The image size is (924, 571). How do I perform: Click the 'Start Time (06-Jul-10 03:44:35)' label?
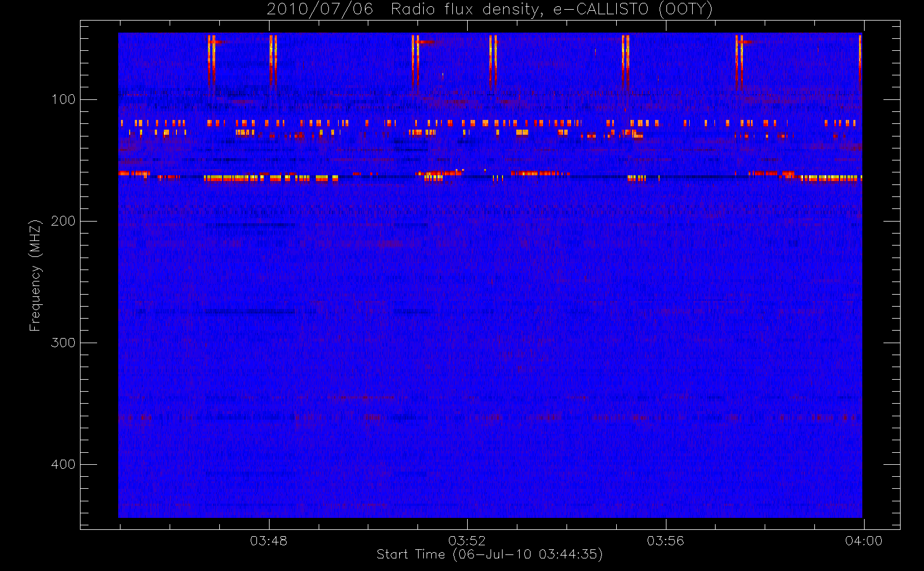tap(489, 554)
